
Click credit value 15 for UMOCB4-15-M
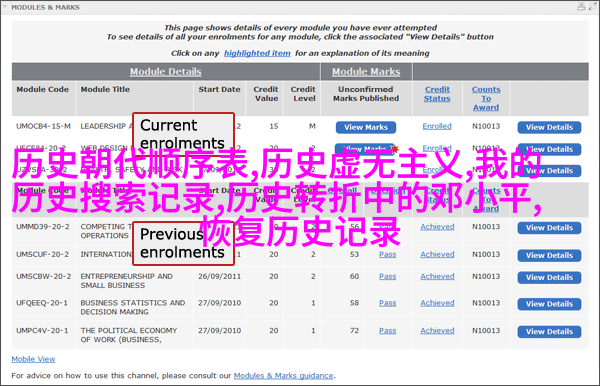tap(274, 126)
